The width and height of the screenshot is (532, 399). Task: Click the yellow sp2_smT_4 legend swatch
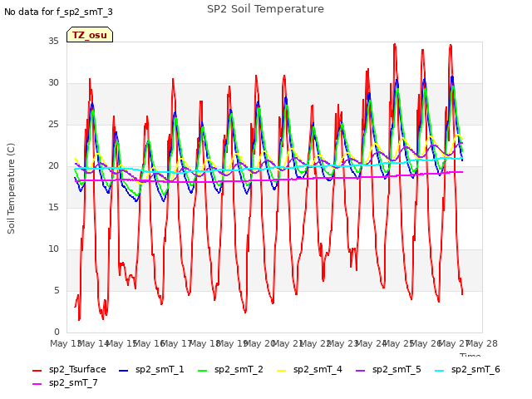coord(281,371)
